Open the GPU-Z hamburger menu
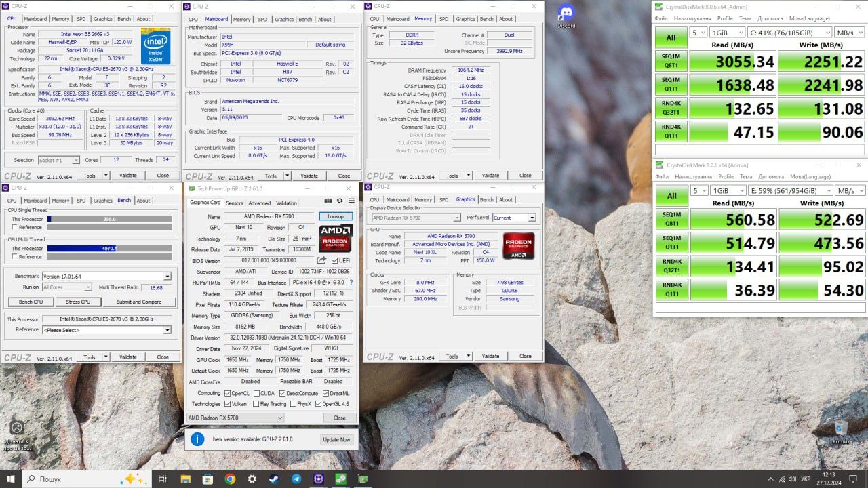The height and width of the screenshot is (488, 868). tap(351, 201)
